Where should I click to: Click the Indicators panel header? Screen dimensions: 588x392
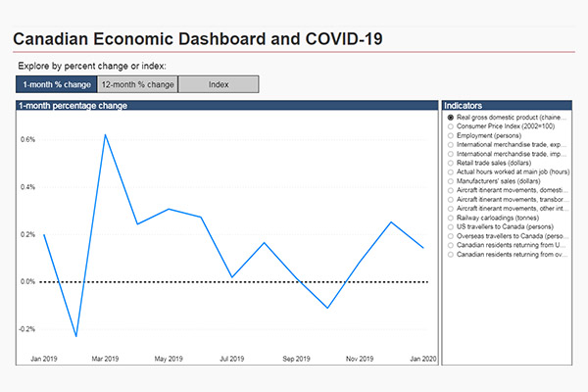(507, 106)
